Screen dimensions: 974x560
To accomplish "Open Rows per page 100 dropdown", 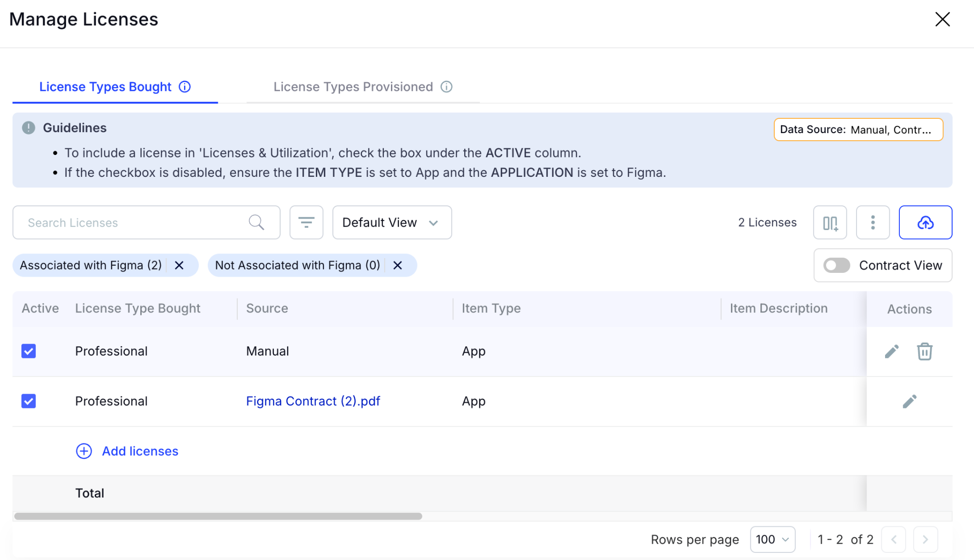I will [x=772, y=540].
